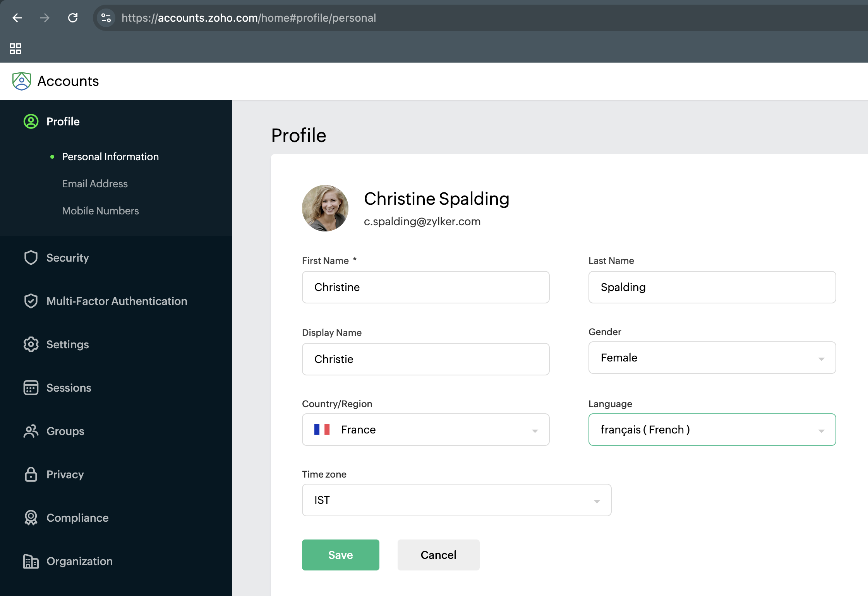Click the Cancel button

[438, 555]
